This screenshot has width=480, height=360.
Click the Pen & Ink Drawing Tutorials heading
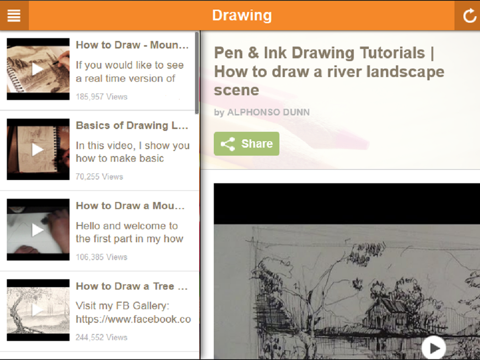click(329, 71)
